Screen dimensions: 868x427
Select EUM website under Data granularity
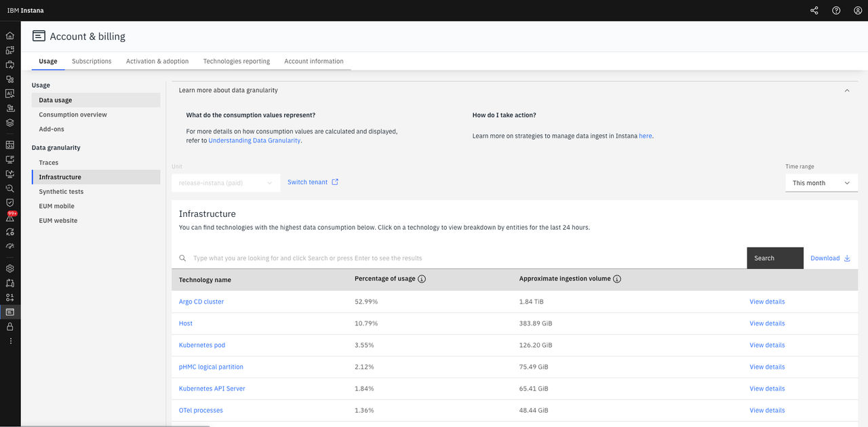[96, 220]
